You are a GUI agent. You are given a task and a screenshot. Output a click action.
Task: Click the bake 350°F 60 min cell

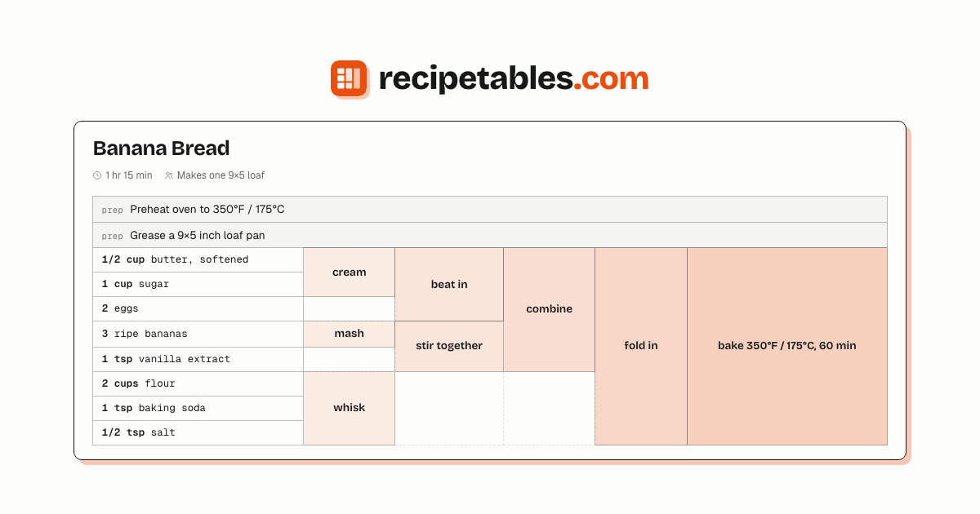point(787,347)
